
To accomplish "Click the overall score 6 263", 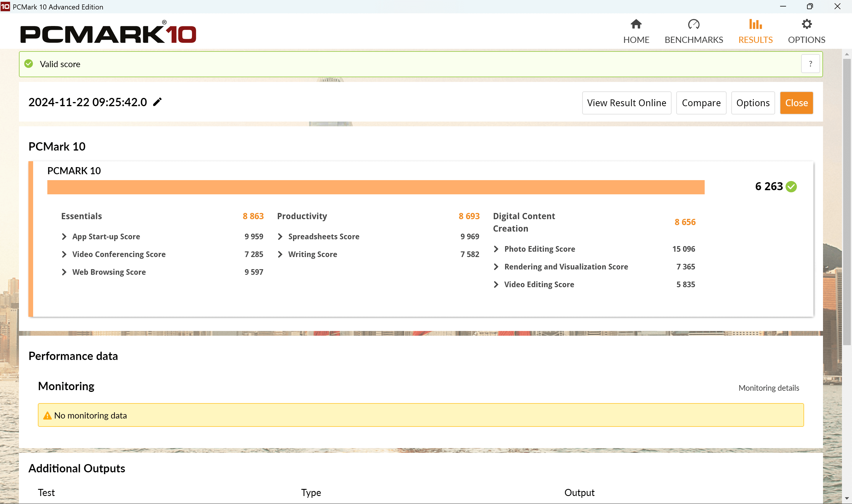I will [x=769, y=186].
